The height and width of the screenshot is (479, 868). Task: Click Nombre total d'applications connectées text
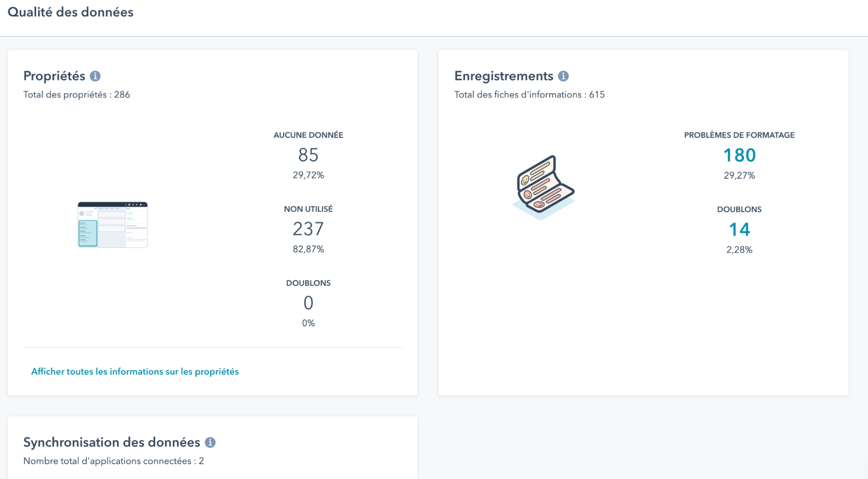point(113,461)
